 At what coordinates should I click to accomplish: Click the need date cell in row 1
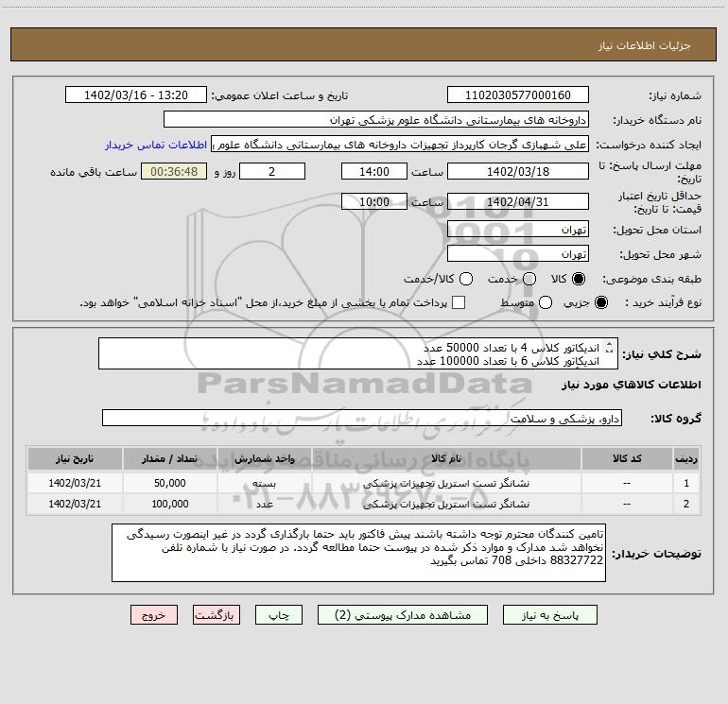click(75, 483)
